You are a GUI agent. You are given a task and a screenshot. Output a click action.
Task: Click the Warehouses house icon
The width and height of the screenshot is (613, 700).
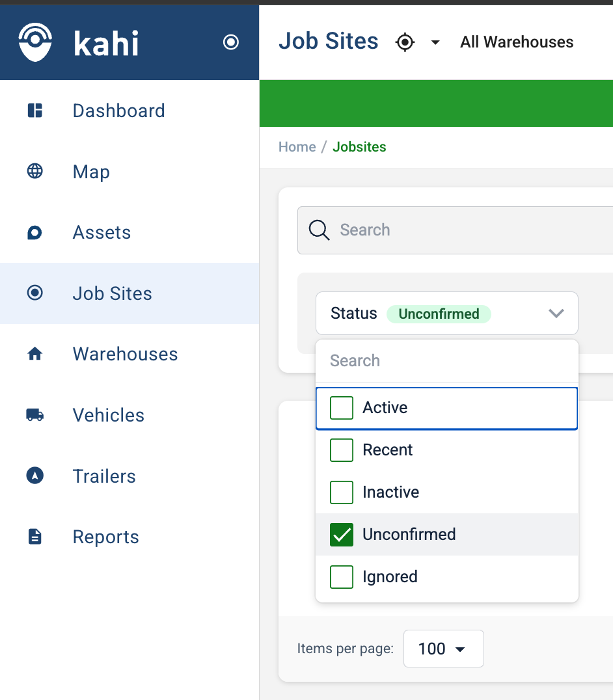(35, 353)
